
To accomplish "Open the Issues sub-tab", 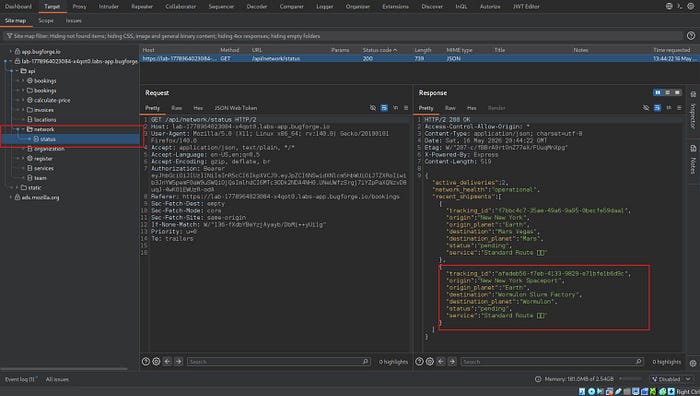I will click(x=74, y=21).
